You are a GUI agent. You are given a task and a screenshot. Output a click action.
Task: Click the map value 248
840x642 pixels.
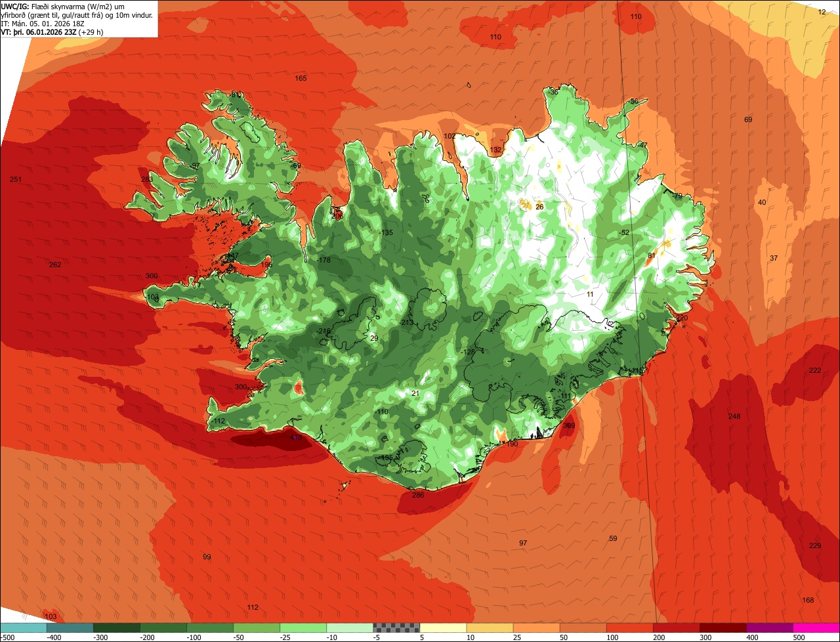(734, 417)
